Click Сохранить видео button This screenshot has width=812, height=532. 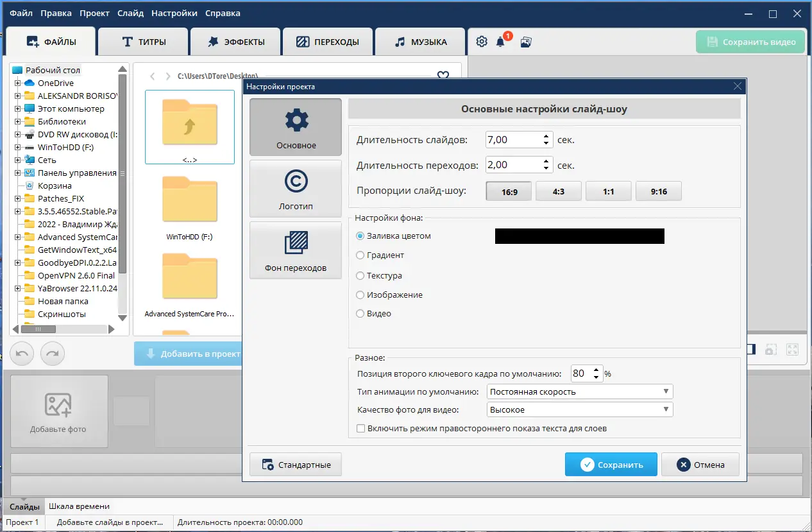point(750,42)
